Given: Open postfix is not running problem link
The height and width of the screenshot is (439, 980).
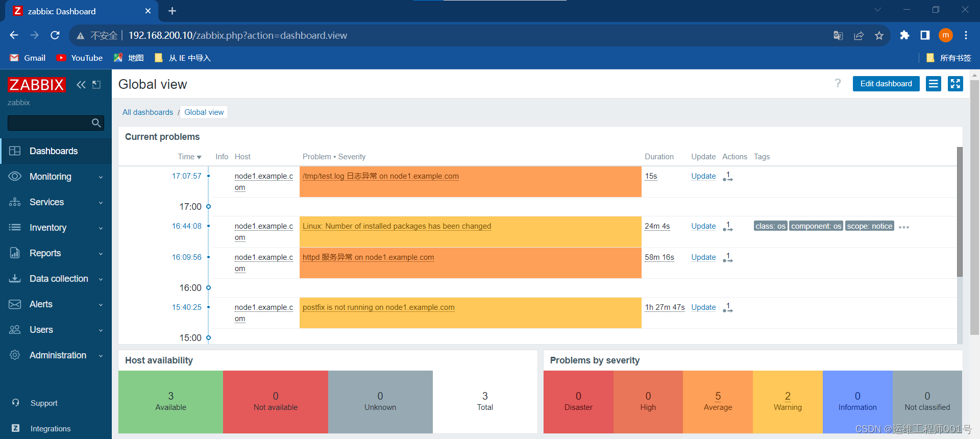Looking at the screenshot, I should [x=378, y=307].
